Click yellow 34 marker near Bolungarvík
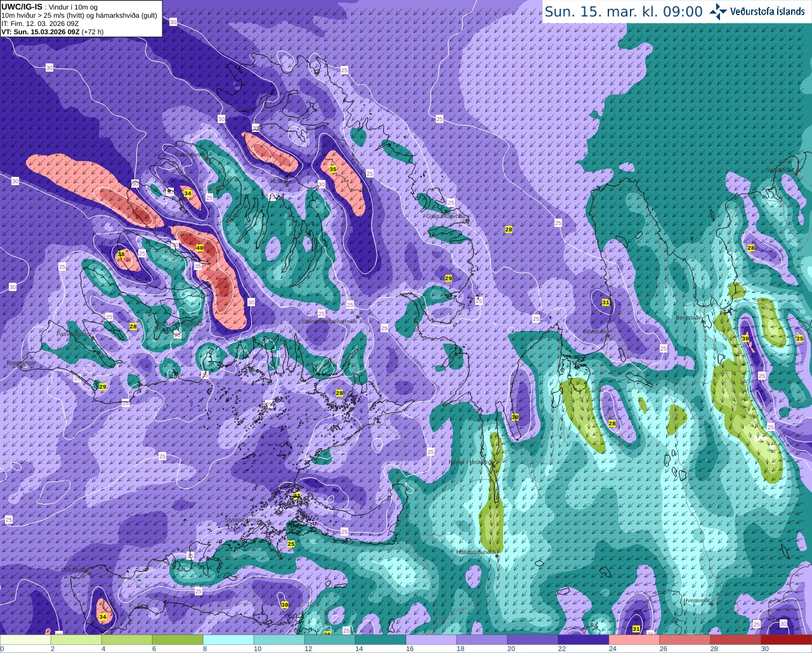 tap(188, 193)
